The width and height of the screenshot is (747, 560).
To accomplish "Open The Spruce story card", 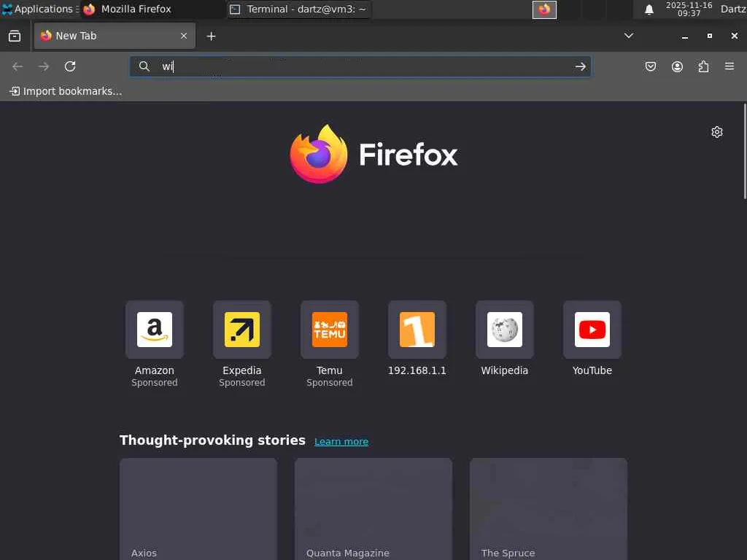I will (549, 509).
